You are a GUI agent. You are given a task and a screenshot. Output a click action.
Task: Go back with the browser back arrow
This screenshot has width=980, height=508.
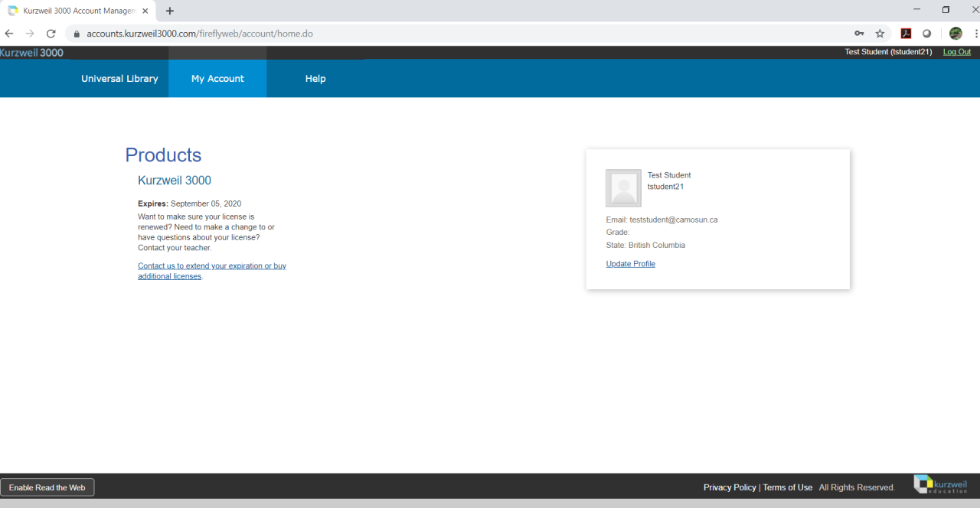click(9, 34)
